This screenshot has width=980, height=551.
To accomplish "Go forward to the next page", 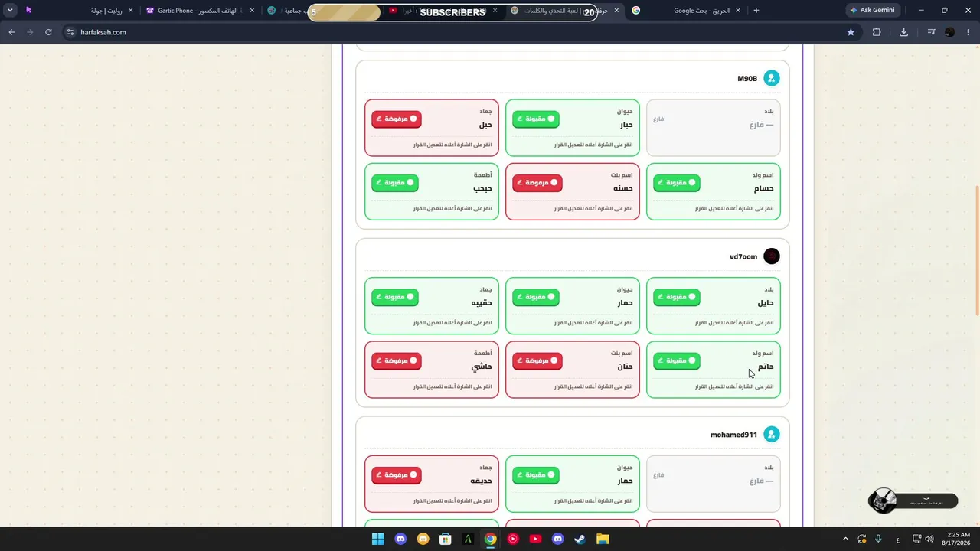I will (x=30, y=32).
